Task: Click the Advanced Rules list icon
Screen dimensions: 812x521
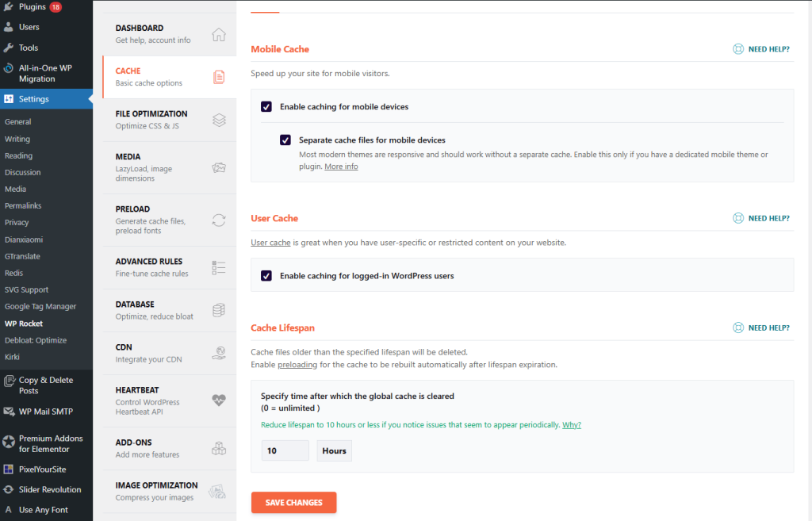Action: [x=219, y=268]
